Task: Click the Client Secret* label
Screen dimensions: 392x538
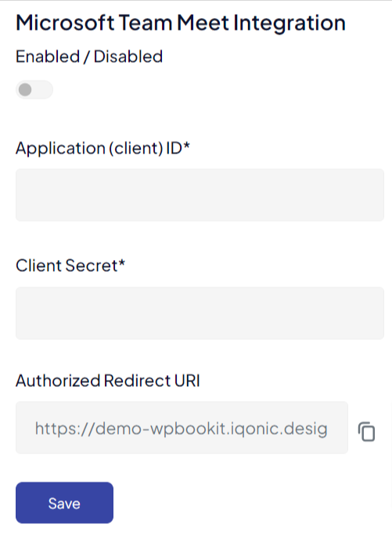Action: pos(70,265)
